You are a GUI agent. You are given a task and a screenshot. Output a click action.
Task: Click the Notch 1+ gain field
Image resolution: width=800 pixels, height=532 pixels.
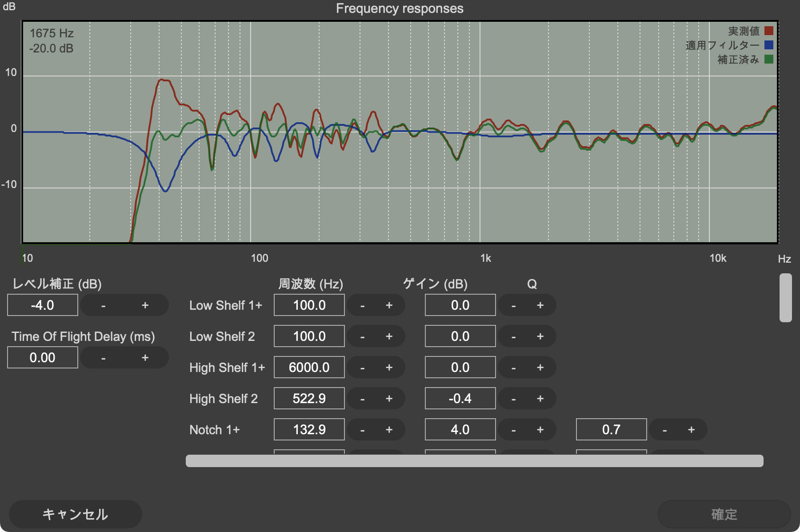point(460,430)
